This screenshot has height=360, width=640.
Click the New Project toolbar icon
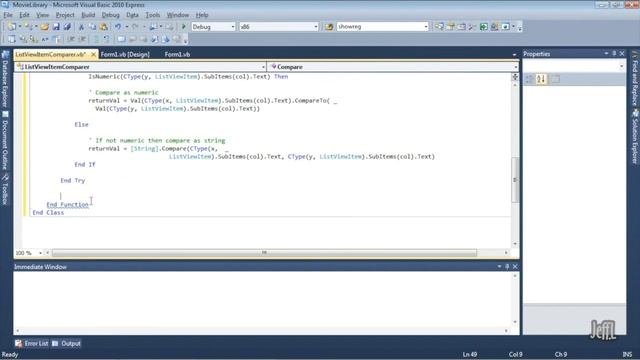12,27
